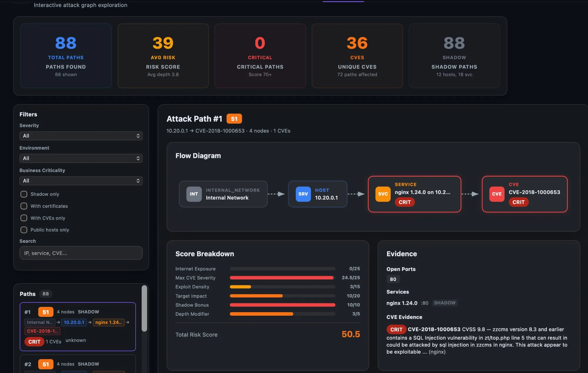
Task: Click the Internet Exposure score bar
Action: pos(282,269)
